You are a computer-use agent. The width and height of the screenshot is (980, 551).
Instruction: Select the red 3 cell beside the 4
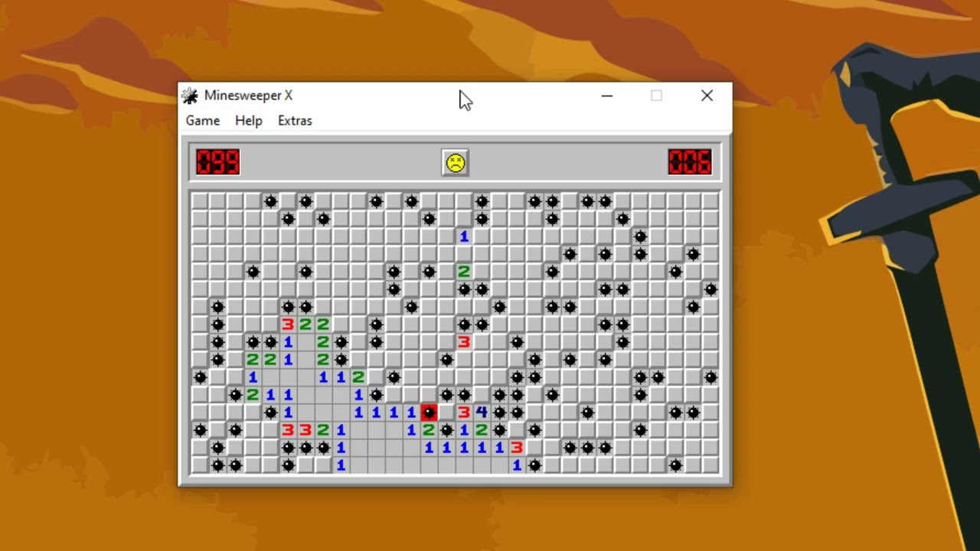pos(464,412)
